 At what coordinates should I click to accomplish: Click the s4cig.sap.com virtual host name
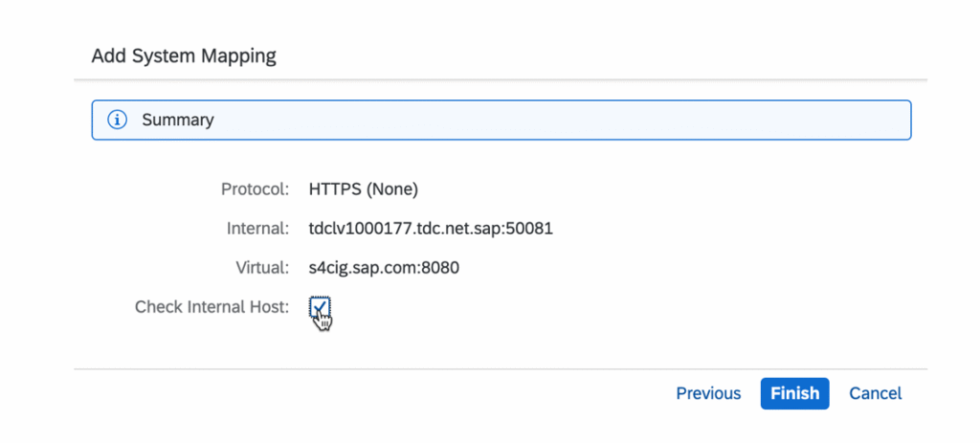click(360, 268)
